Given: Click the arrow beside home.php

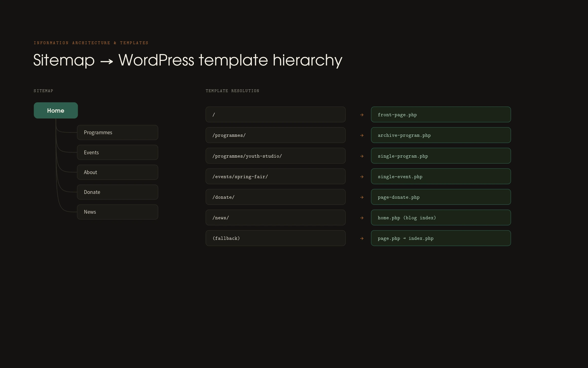Looking at the screenshot, I should pyautogui.click(x=362, y=218).
